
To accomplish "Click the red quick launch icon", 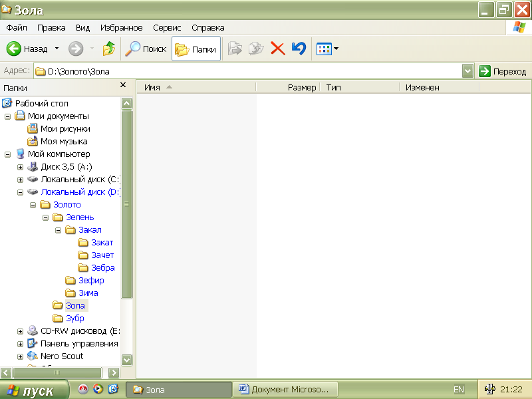I will [x=82, y=389].
